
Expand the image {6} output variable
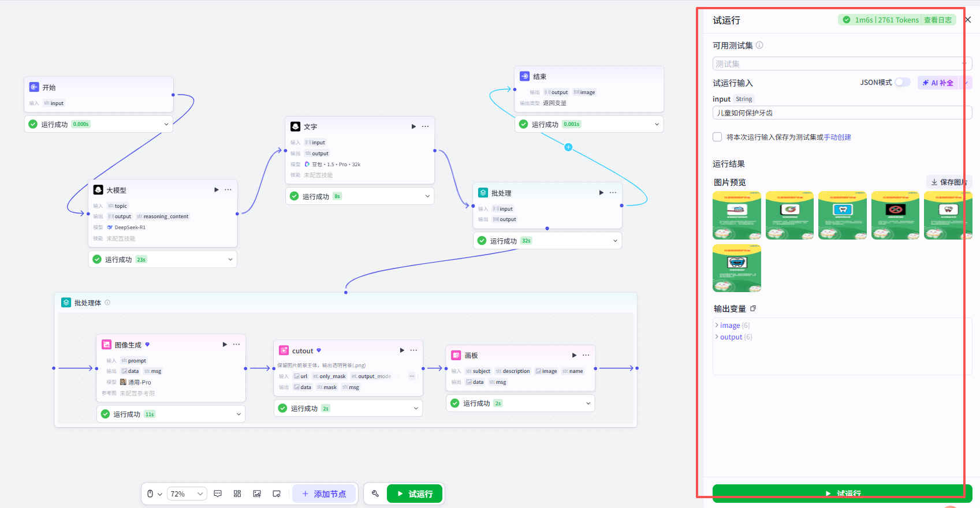click(732, 326)
